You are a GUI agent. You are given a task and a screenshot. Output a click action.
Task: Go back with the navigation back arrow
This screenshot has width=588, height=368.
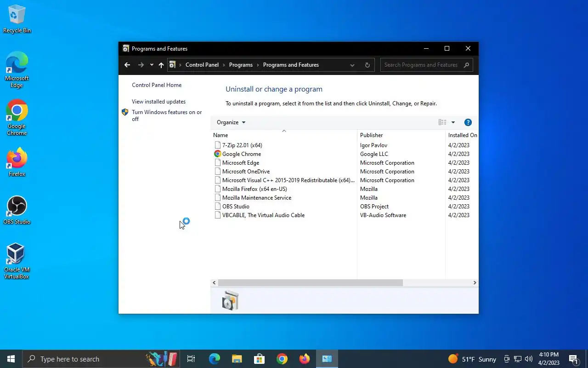coord(127,65)
